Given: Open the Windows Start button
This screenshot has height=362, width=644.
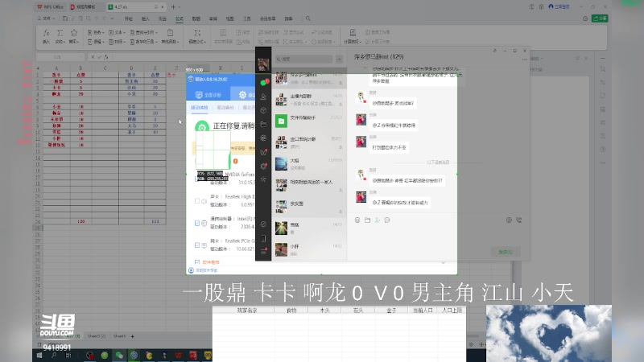Looking at the screenshot, I should click(x=39, y=355).
